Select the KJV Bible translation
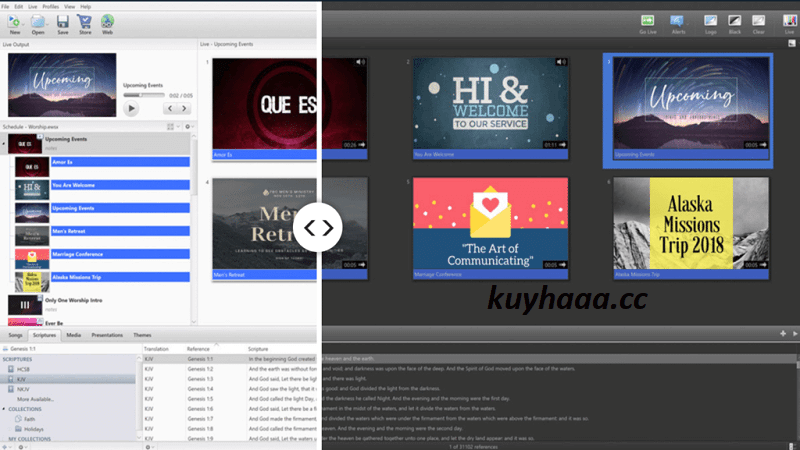 [x=68, y=379]
